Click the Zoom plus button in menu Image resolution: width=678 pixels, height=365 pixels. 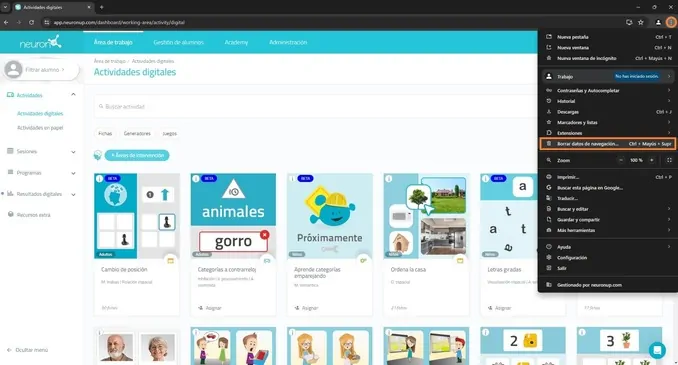coord(652,160)
